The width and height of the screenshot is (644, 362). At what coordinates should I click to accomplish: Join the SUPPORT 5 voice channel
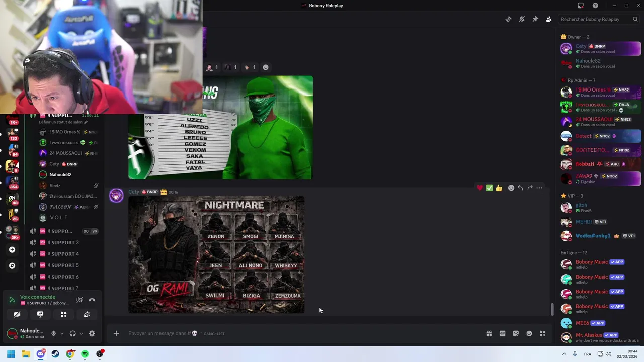[x=63, y=265]
